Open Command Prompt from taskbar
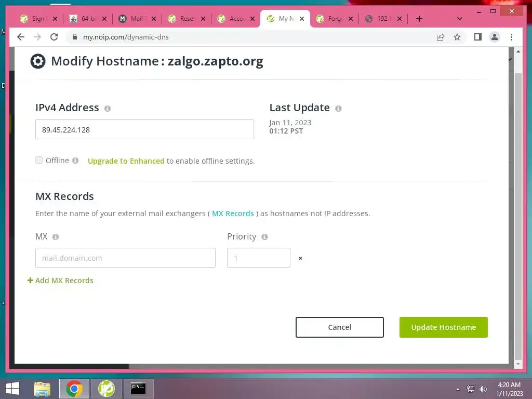This screenshot has width=532, height=399. pos(138,389)
